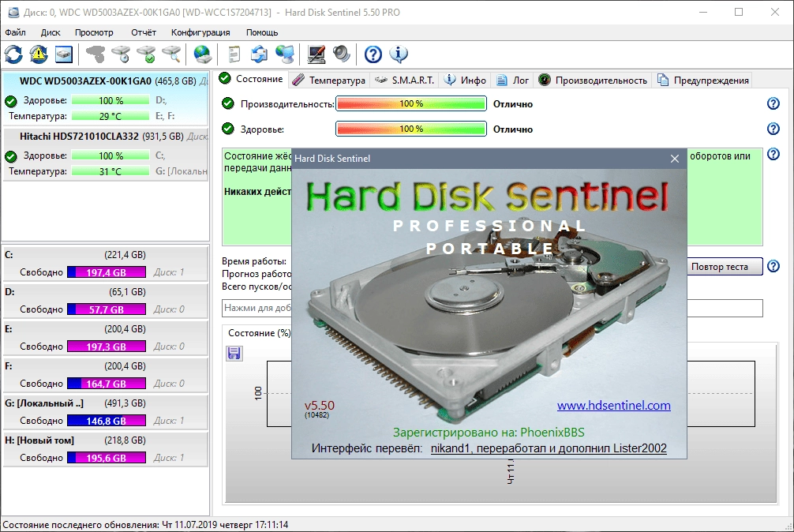Click the green check next to WDC Здоровье

pos(10,101)
